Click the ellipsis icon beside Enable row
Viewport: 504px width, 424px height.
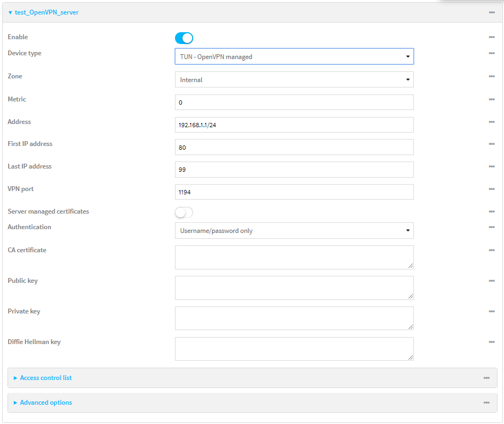(x=491, y=37)
